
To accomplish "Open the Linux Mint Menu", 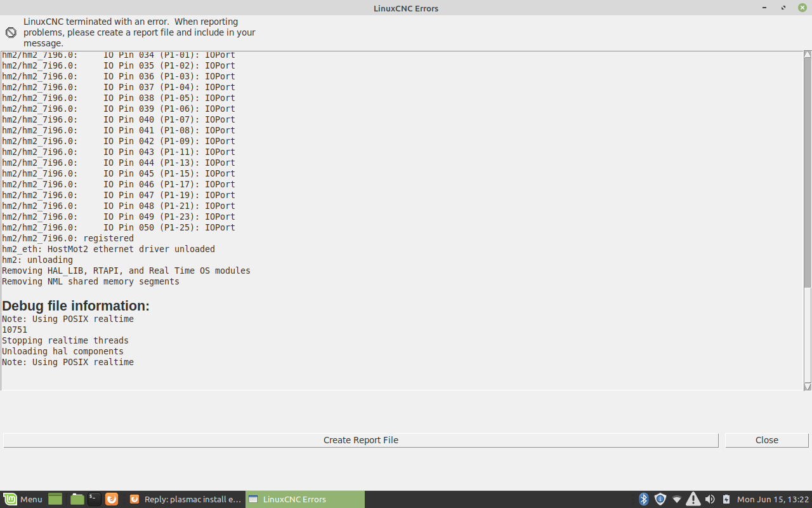I will tap(23, 499).
